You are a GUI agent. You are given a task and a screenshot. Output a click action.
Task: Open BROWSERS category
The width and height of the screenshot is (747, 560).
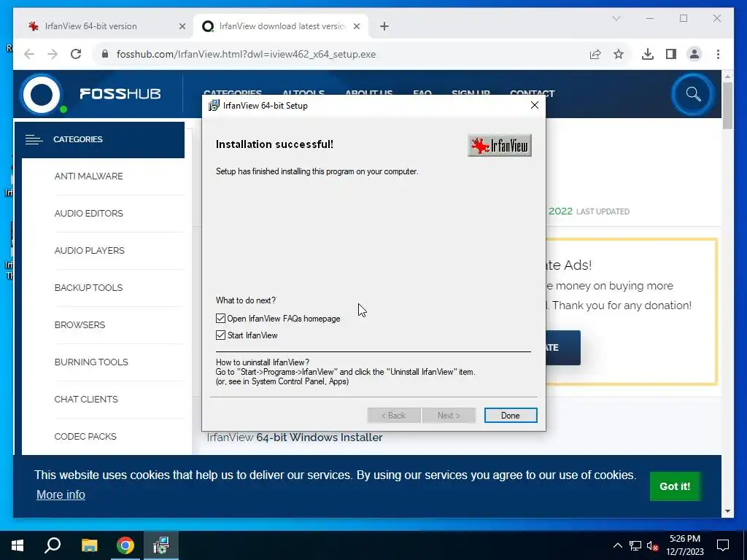click(x=80, y=324)
